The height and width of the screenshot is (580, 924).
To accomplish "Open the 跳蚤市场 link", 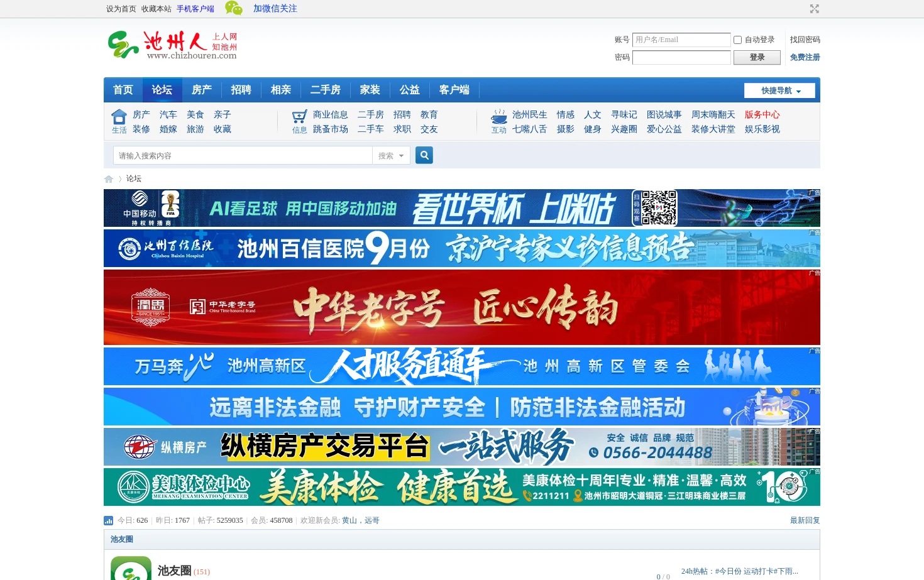I will 331,129.
